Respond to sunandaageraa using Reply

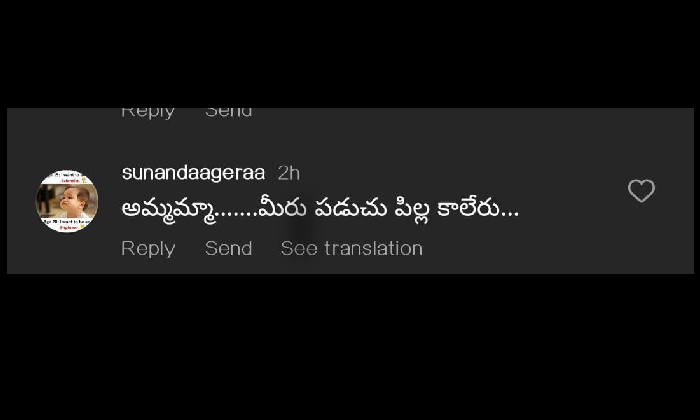click(148, 249)
